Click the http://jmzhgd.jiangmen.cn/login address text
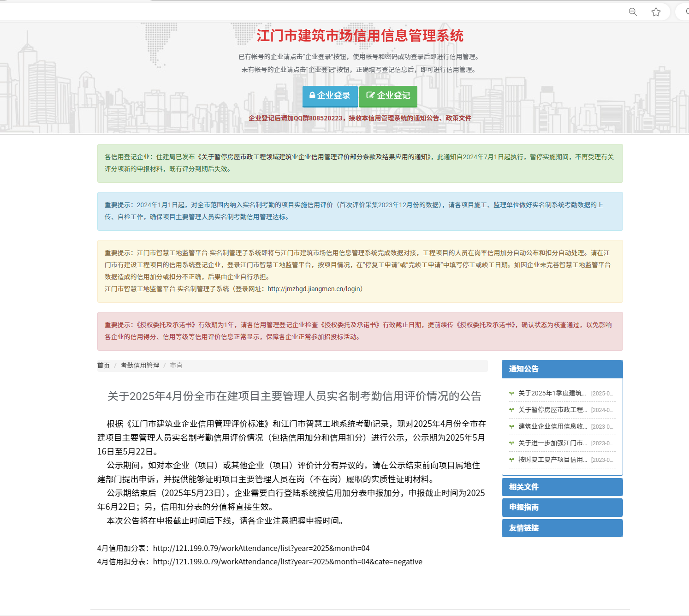The image size is (689, 616). pyautogui.click(x=314, y=289)
